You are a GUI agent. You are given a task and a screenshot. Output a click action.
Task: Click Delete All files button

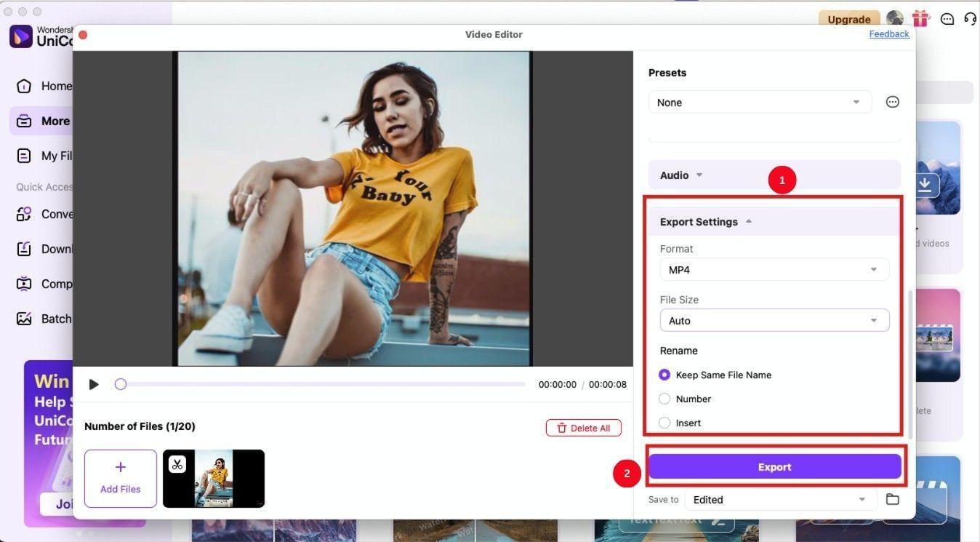click(x=584, y=428)
